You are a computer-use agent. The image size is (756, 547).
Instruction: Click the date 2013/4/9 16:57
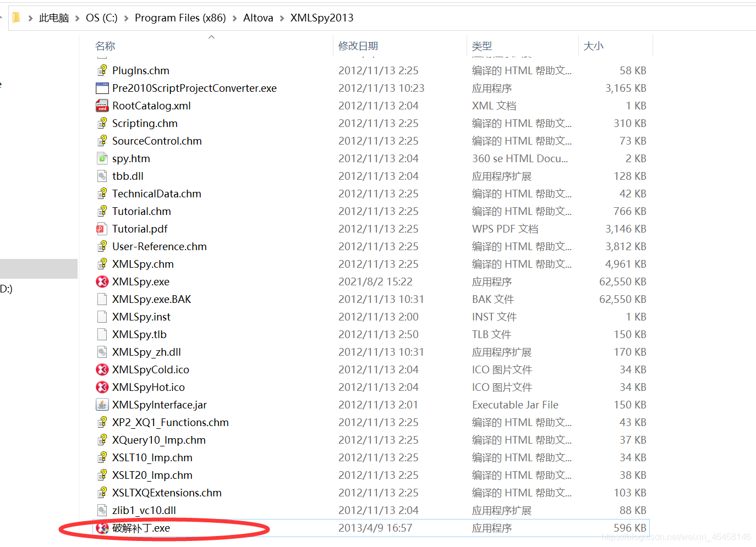[375, 528]
